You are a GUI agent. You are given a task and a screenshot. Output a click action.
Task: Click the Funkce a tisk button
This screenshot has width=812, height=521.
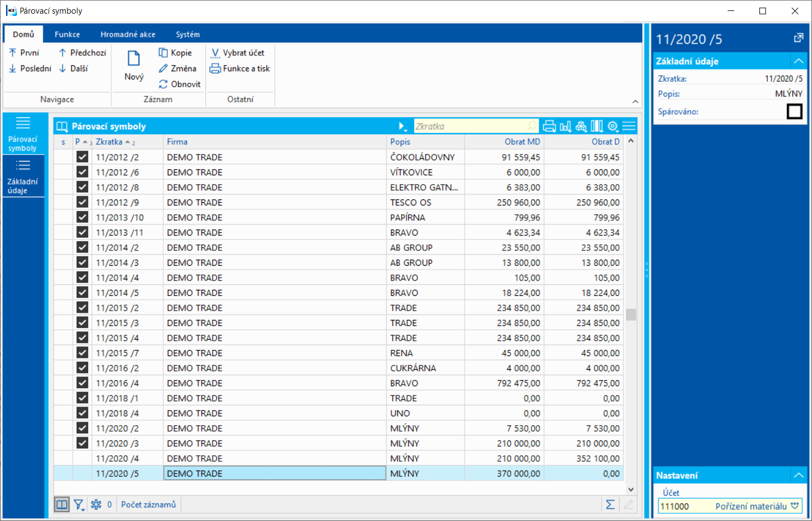[x=240, y=68]
